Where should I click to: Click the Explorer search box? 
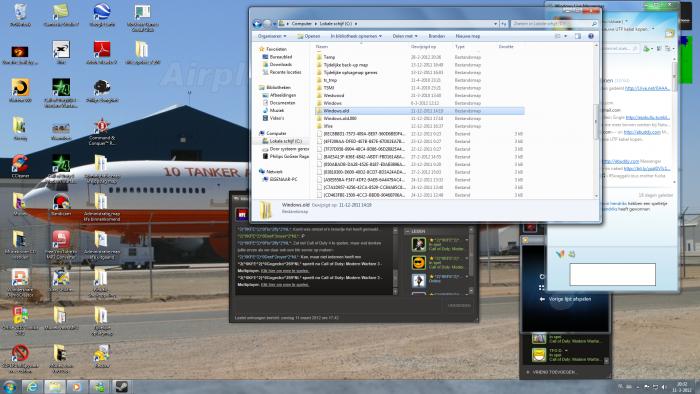[x=554, y=24]
